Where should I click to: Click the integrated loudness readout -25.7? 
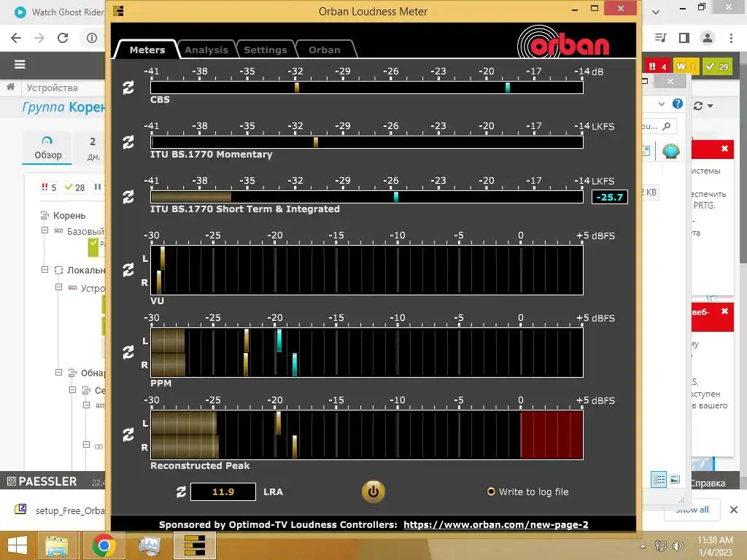pos(609,197)
